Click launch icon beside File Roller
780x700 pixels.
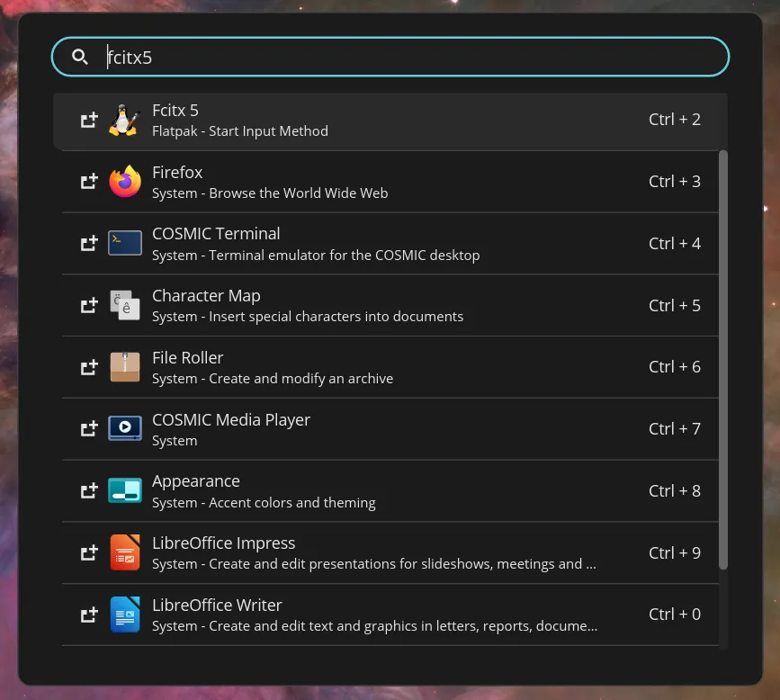[x=90, y=367]
